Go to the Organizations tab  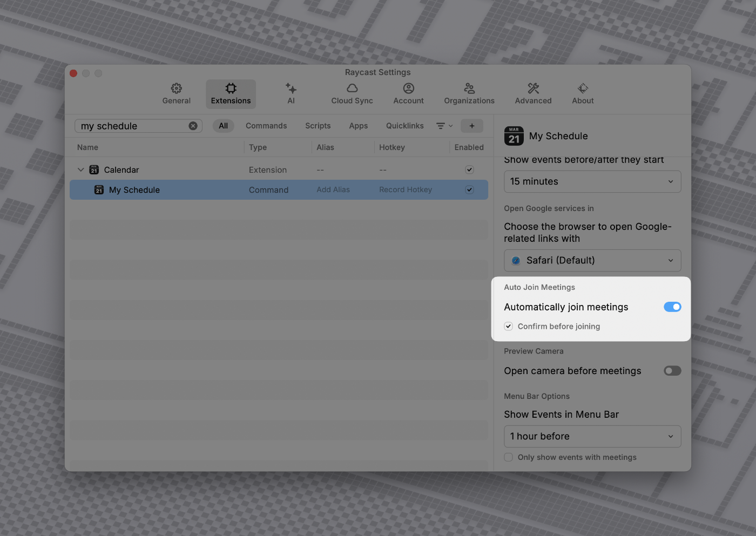click(469, 94)
